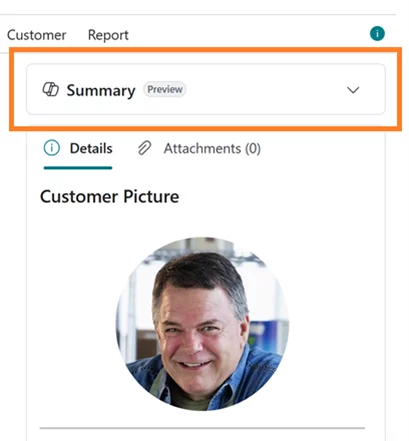Click the circled info icon on Details
409x441 pixels.
pos(52,148)
